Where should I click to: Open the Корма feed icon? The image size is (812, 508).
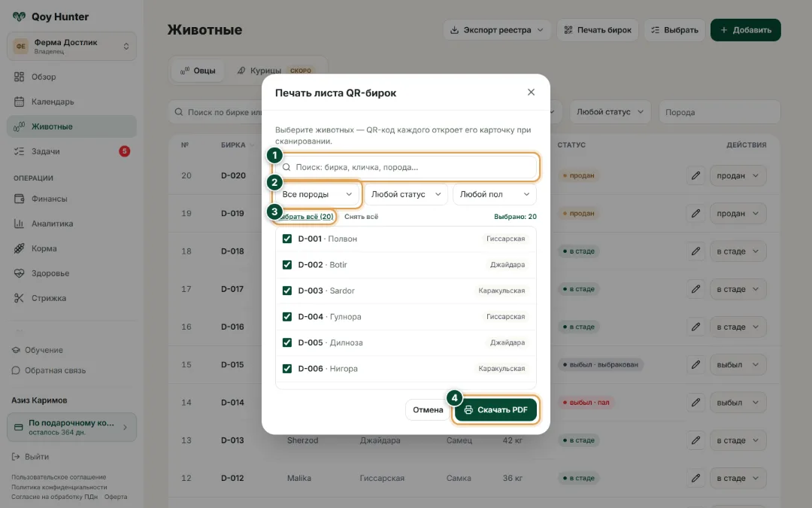tap(19, 248)
